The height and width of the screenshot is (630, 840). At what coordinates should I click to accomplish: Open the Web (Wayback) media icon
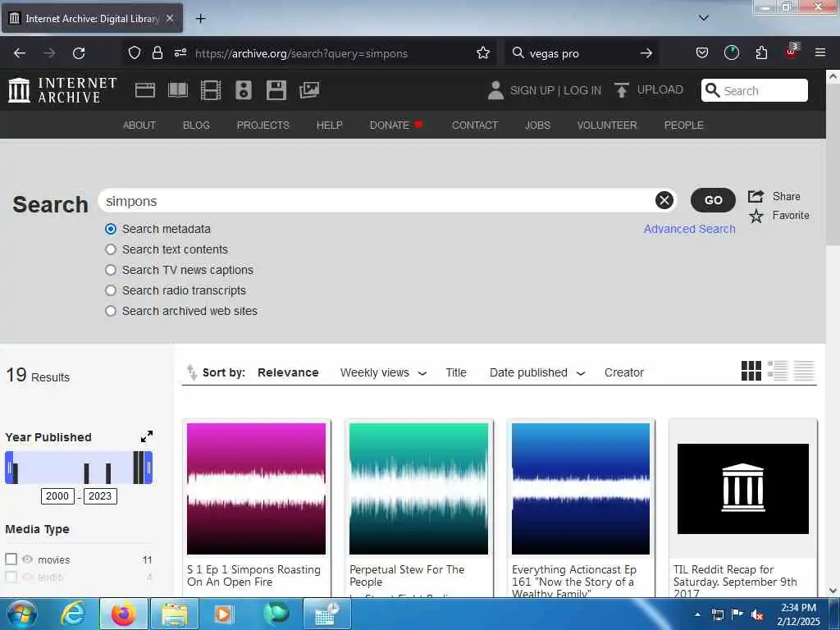(x=145, y=90)
